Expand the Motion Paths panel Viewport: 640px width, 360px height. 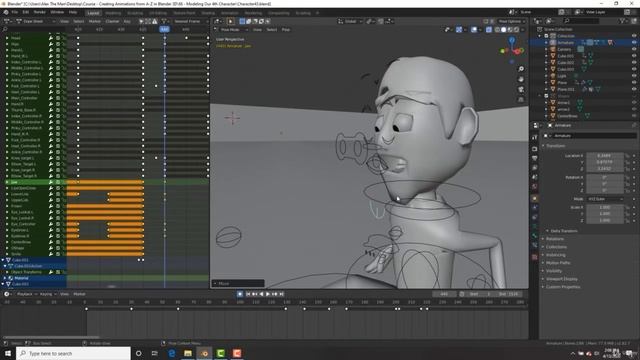click(x=558, y=263)
